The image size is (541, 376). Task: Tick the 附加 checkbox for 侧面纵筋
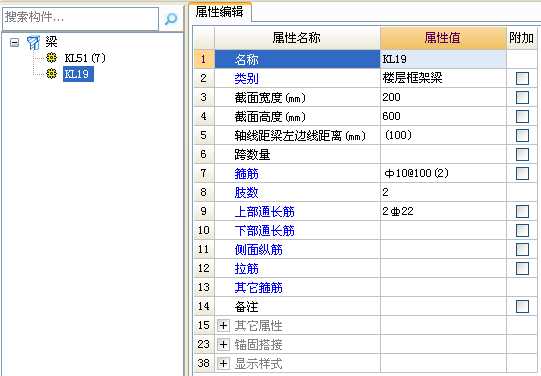[x=522, y=249]
